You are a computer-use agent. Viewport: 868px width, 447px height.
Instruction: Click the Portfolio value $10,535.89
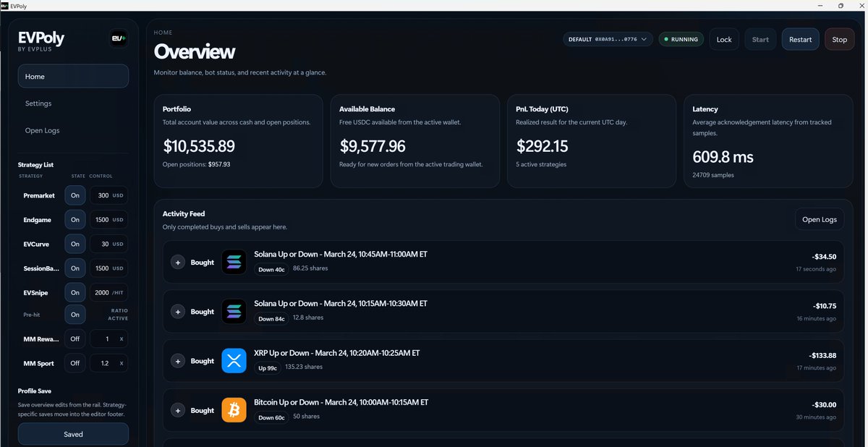199,146
